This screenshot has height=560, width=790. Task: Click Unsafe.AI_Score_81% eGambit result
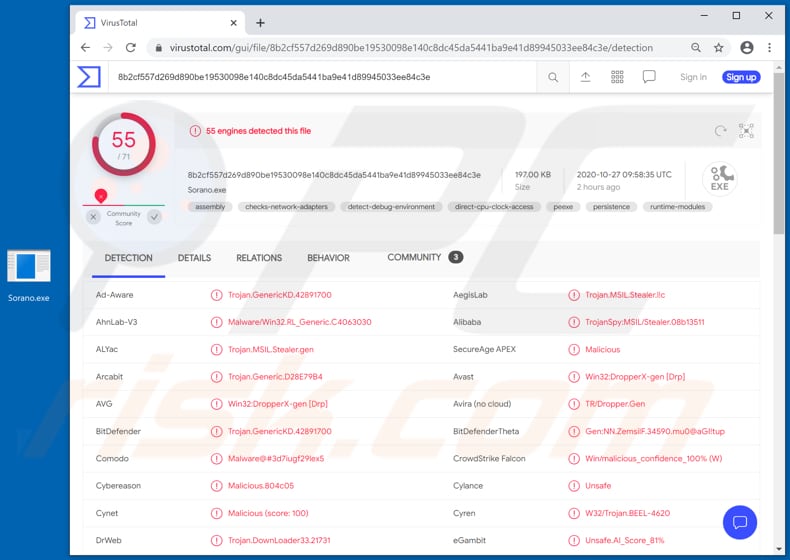[624, 540]
